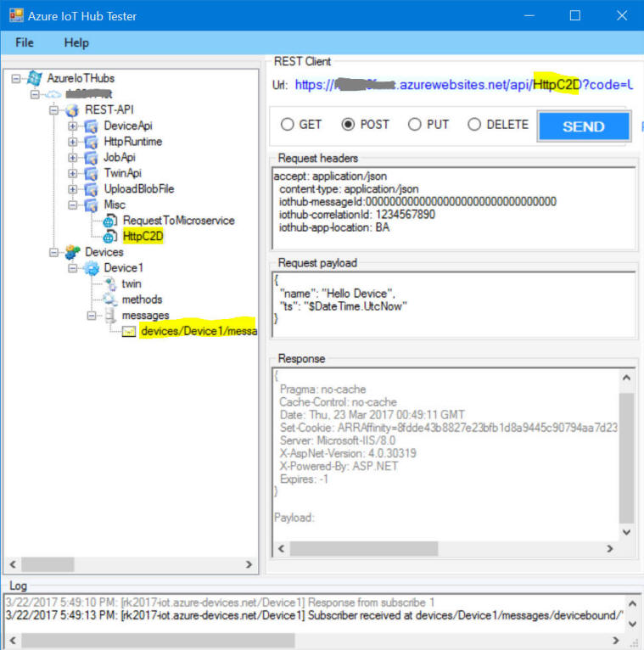Click the cloud icon of the redacted hub
644x650 pixels.
tap(53, 94)
